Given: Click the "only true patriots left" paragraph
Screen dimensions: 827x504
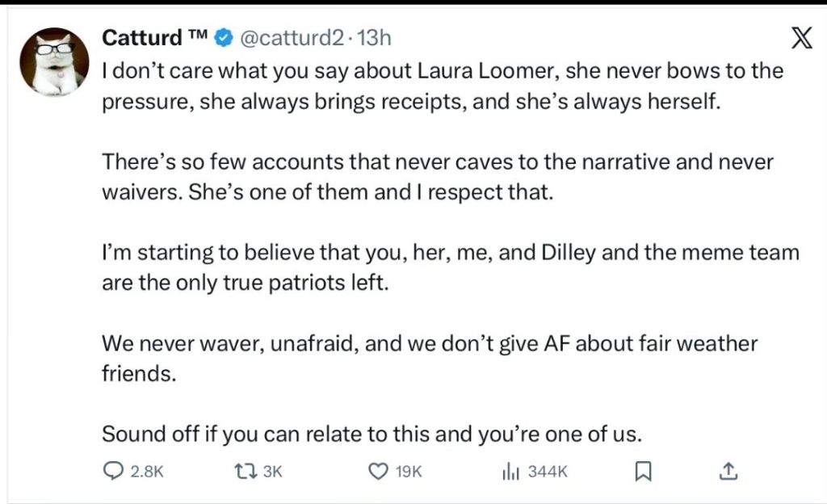Looking at the screenshot, I should point(449,269).
